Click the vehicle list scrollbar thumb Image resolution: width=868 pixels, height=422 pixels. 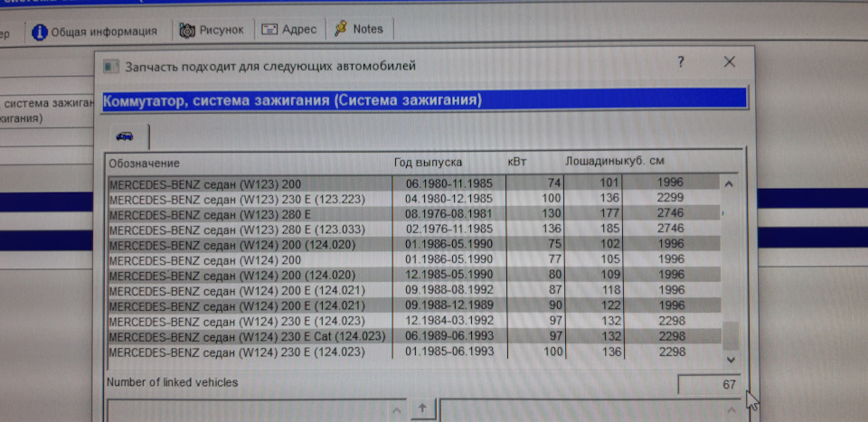click(x=731, y=335)
